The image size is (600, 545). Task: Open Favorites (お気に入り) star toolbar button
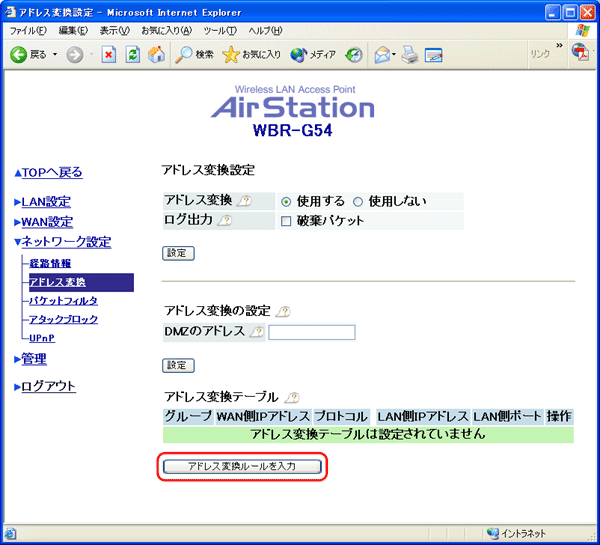[251, 55]
